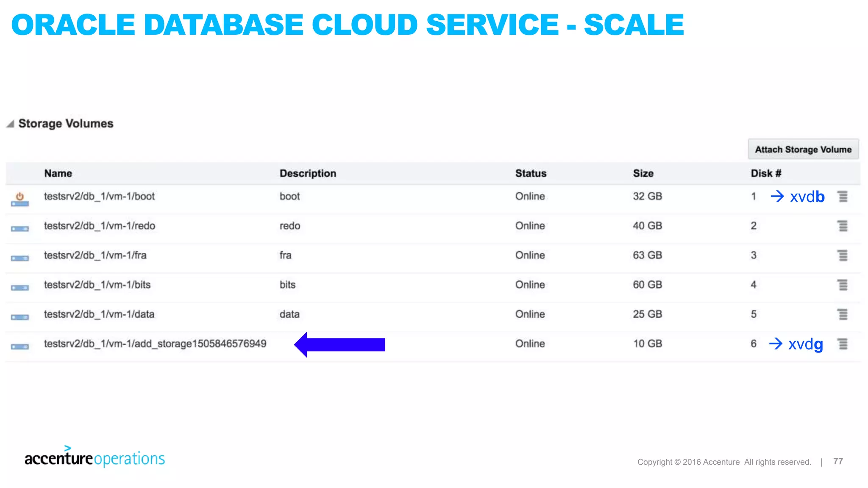Collapse the Storage Volumes section
The width and height of the screenshot is (868, 488).
10,124
